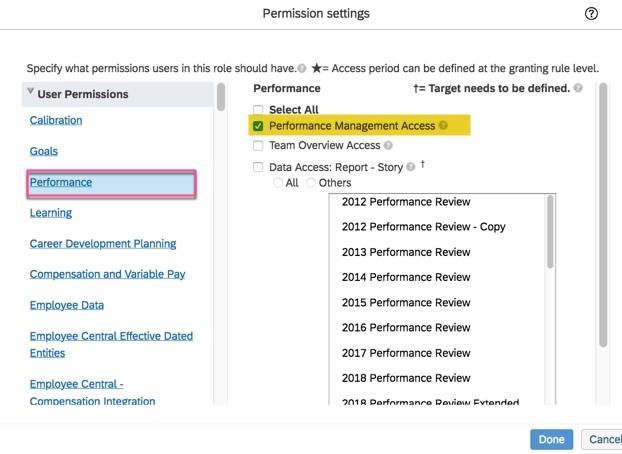Enable the Team Overview Access checkbox
The image size is (622, 454).
pyautogui.click(x=258, y=146)
